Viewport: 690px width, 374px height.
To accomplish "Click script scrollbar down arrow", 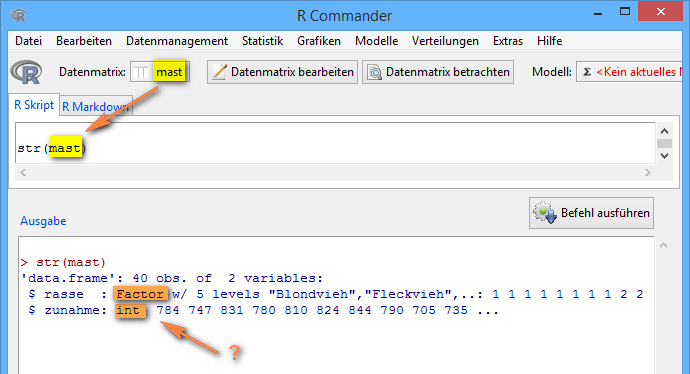I will pyautogui.click(x=664, y=156).
